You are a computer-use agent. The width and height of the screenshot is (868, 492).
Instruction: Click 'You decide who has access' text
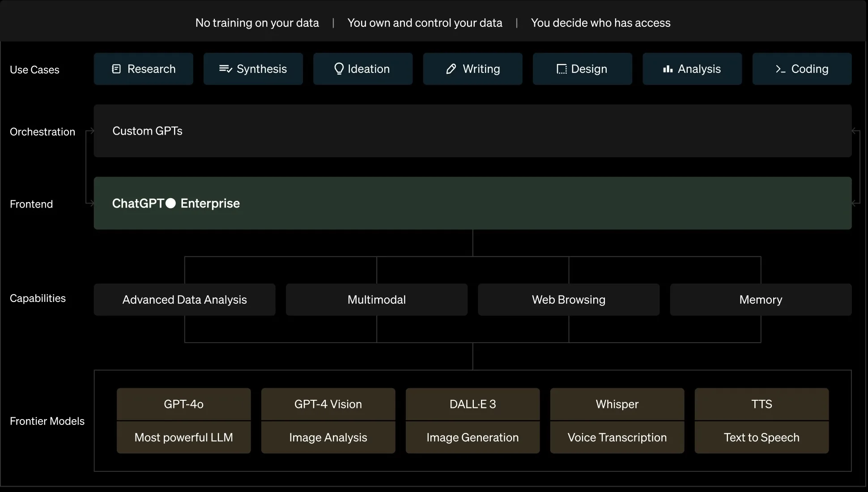(x=601, y=23)
